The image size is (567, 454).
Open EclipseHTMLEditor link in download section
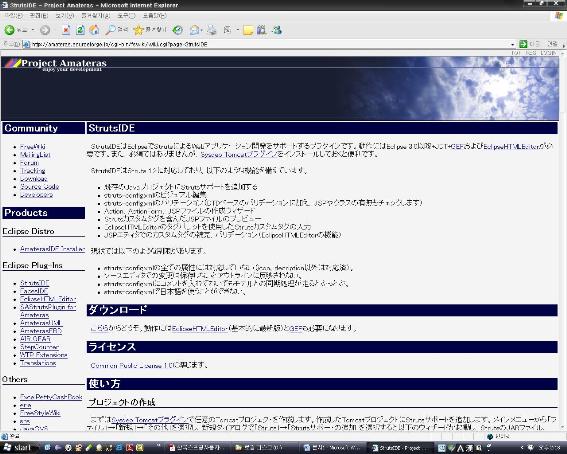200,329
